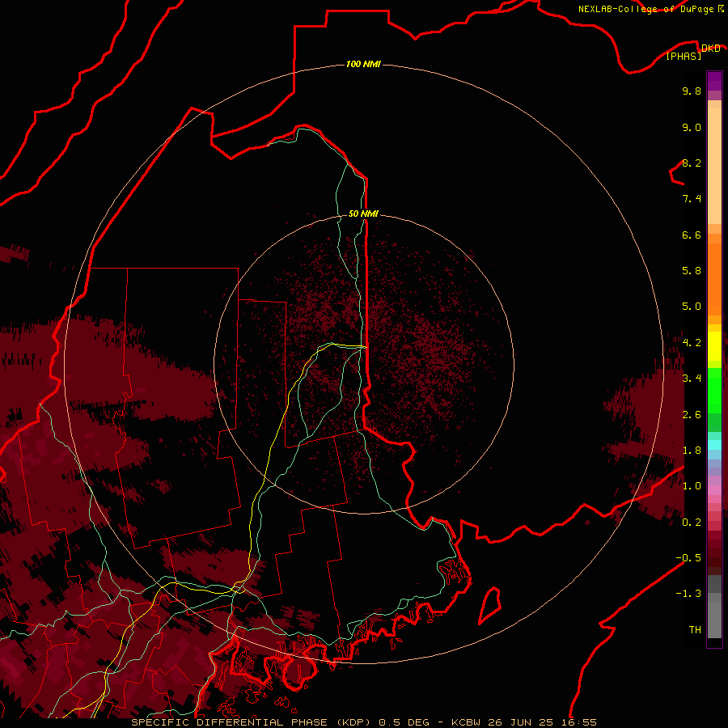Select the 2.6 legend value
The image size is (728, 728).
[x=692, y=415]
